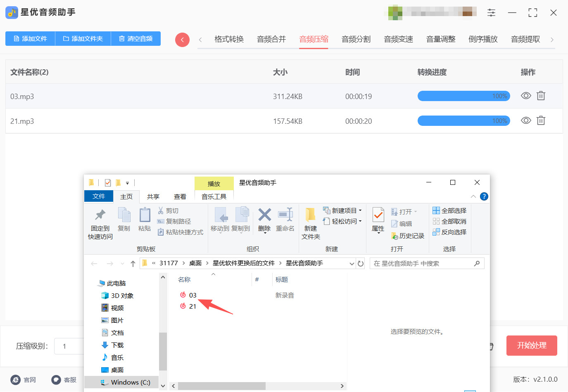Select 音乐 in the navigation tree
Image resolution: width=568 pixels, height=392 pixels.
tap(117, 357)
